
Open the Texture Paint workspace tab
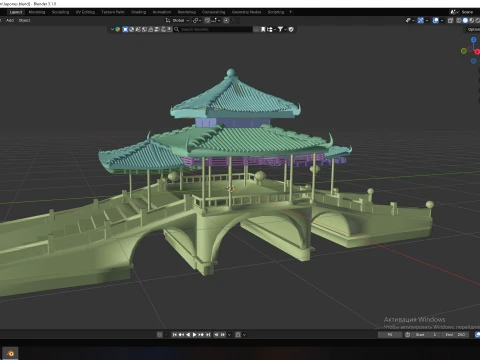click(x=113, y=12)
